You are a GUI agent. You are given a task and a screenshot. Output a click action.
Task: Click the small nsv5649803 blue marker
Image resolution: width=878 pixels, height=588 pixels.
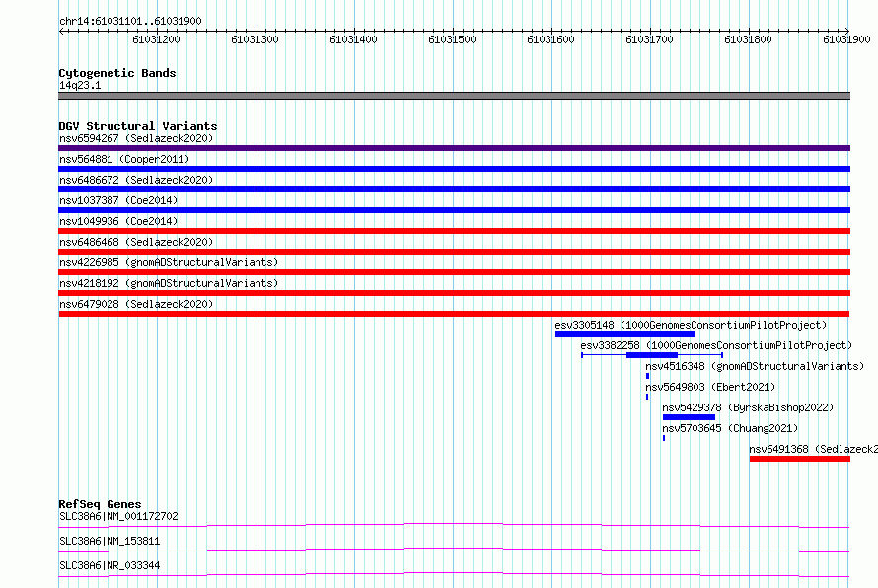[x=647, y=397]
